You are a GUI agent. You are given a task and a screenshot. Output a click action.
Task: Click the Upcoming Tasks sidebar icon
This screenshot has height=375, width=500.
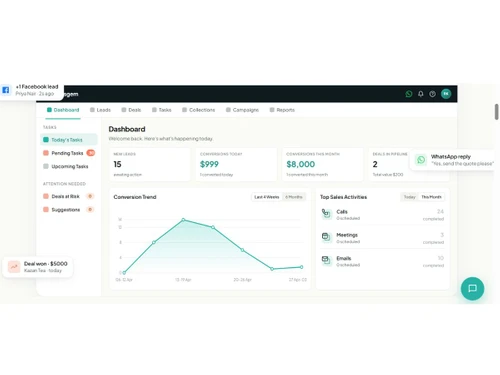(46, 166)
